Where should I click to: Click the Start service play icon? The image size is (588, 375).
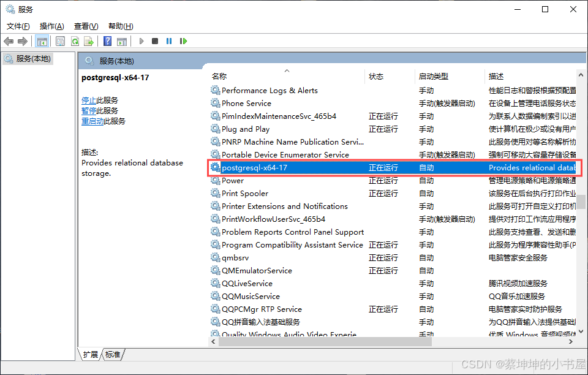tap(140, 41)
